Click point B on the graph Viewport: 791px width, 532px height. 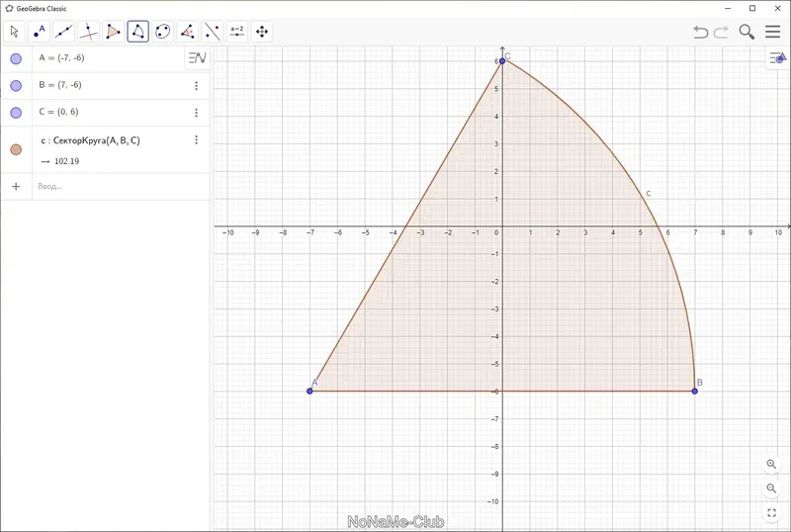click(695, 392)
